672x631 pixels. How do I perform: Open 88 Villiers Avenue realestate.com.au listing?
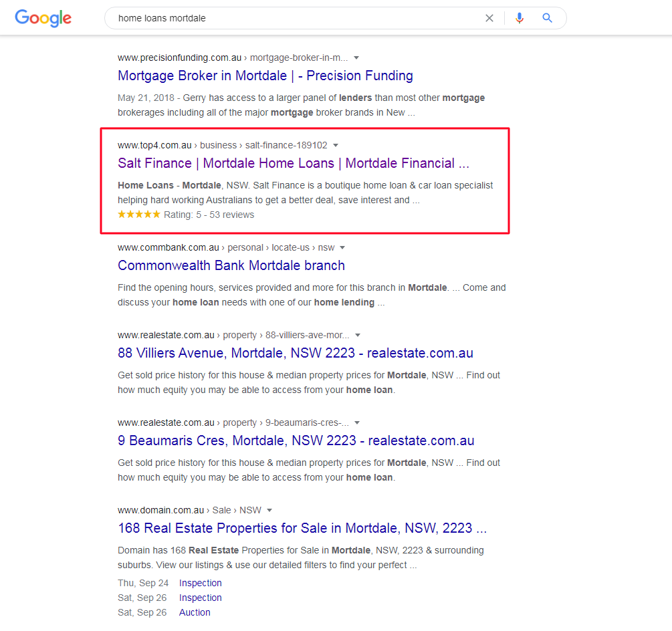(x=295, y=353)
